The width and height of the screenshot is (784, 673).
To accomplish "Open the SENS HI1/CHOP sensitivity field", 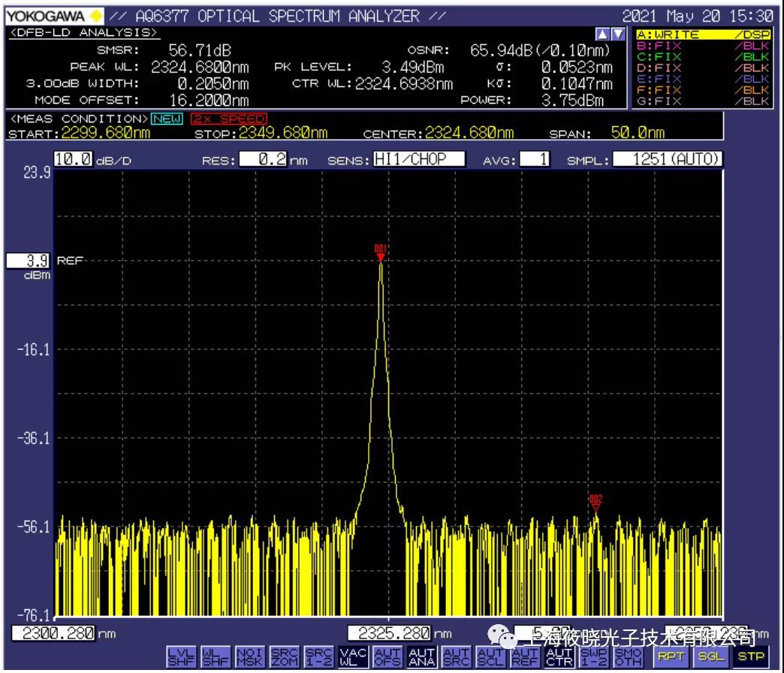I will click(418, 159).
